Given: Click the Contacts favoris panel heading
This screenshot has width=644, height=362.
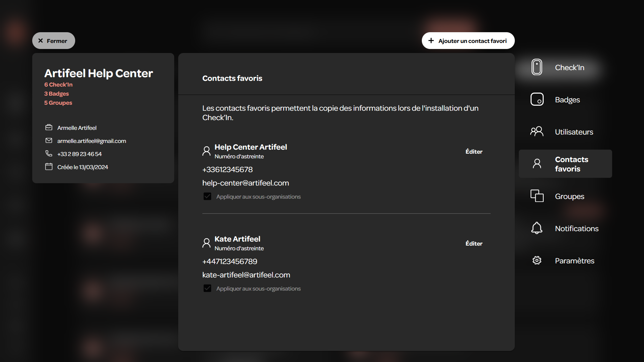Looking at the screenshot, I should pos(232,78).
